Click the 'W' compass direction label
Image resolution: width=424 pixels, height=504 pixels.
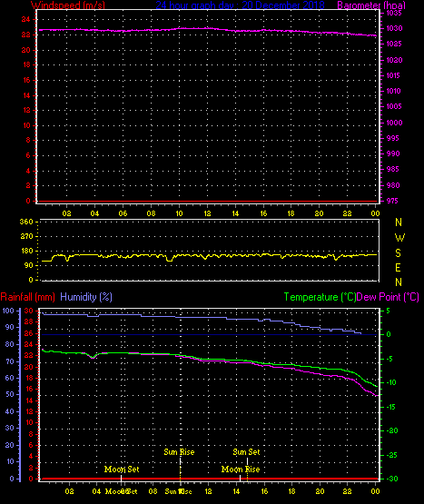(x=399, y=238)
